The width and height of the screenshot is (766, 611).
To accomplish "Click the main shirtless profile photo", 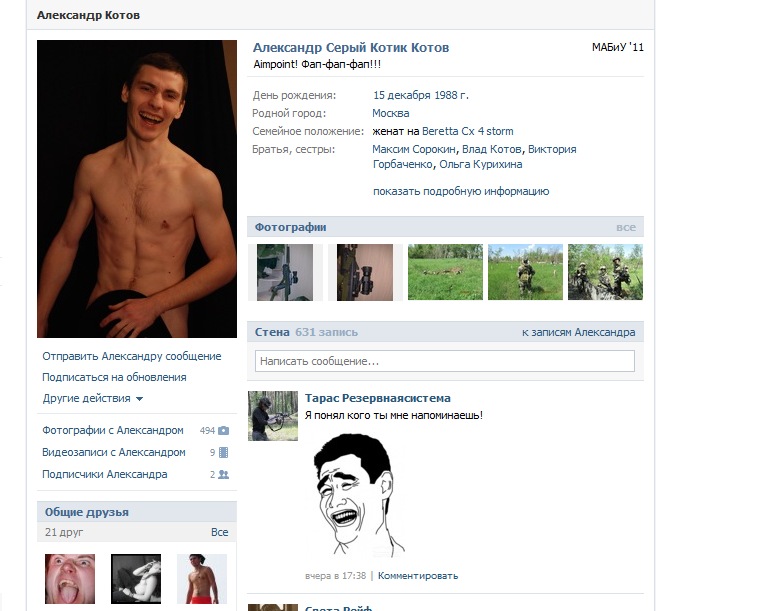I will tap(137, 189).
